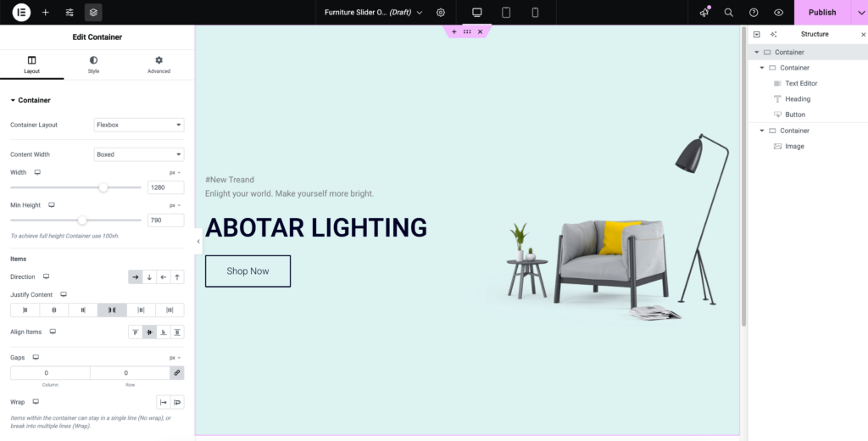868x441 pixels.
Task: Set Align Items to center
Action: (149, 332)
